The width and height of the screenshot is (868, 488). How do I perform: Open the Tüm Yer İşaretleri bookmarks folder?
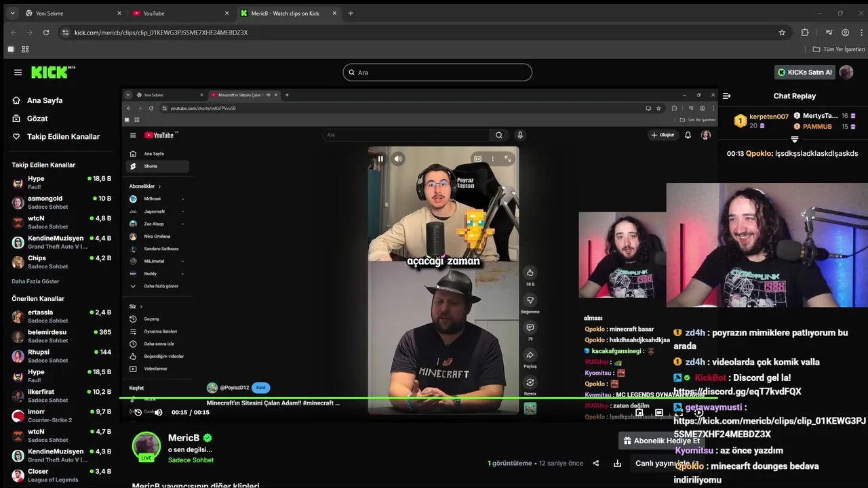tap(839, 49)
